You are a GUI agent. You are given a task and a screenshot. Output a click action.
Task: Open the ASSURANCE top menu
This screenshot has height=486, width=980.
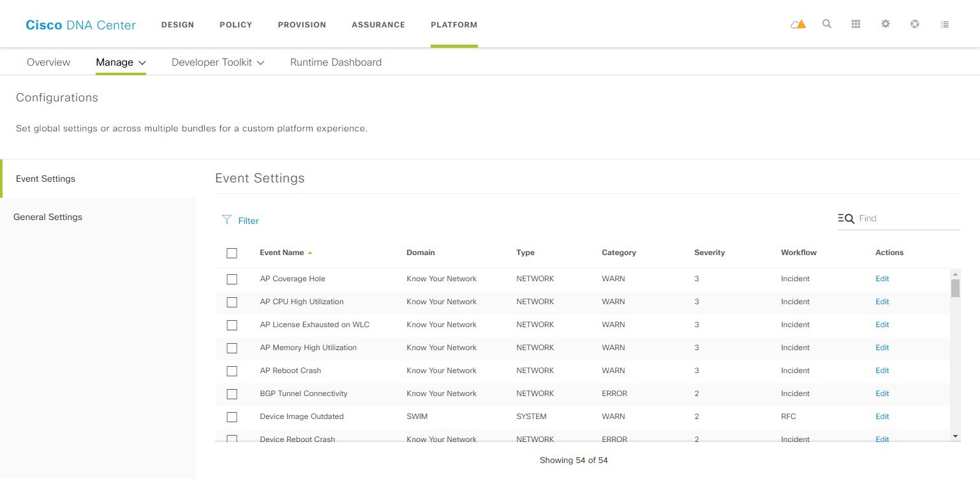point(378,25)
